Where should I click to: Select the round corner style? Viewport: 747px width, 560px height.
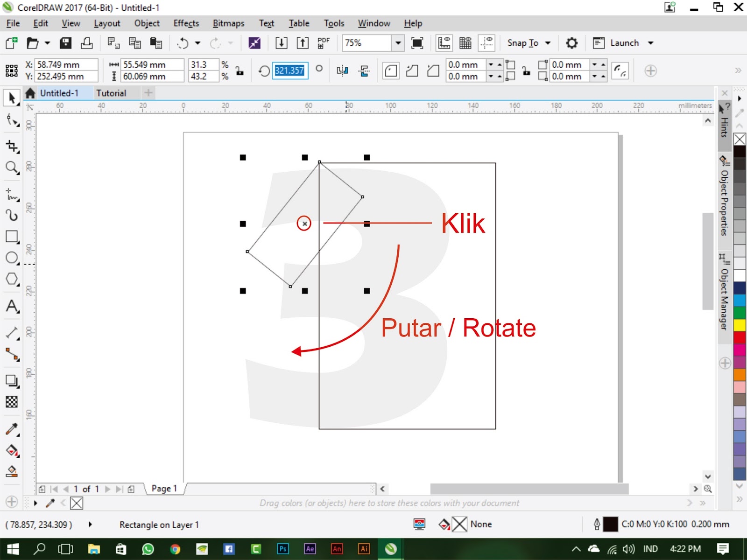[x=391, y=70]
